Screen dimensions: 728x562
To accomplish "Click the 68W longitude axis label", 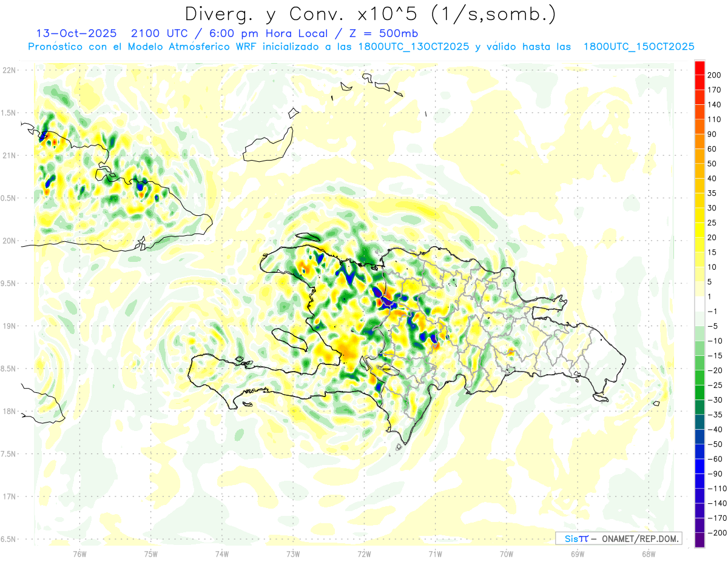I will tap(649, 553).
